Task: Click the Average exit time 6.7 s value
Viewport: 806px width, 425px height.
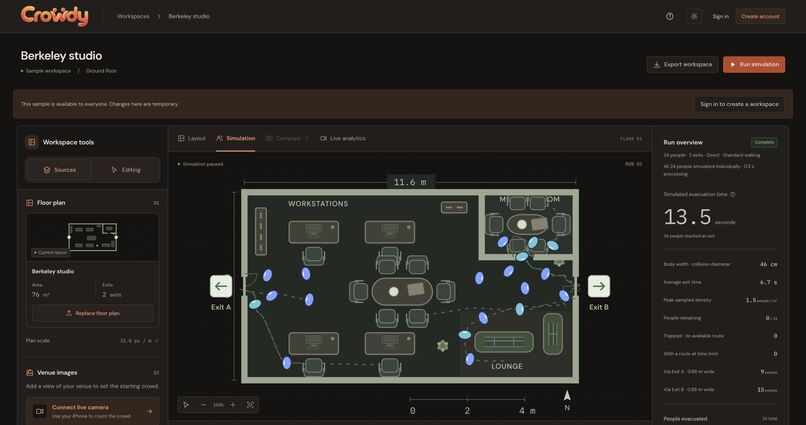Action: click(768, 282)
